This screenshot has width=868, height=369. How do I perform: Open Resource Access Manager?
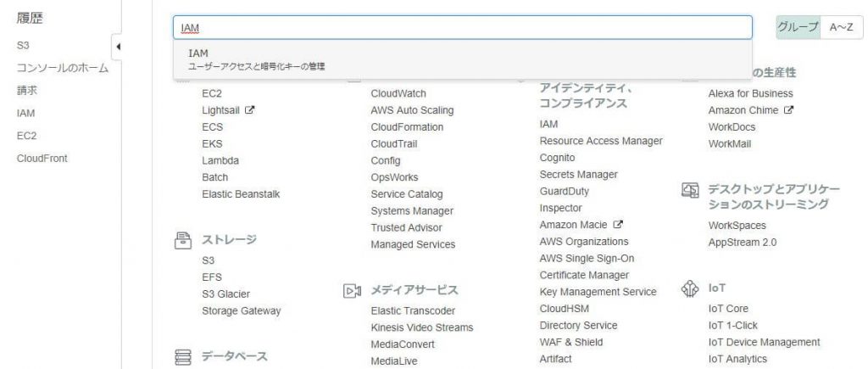(601, 141)
